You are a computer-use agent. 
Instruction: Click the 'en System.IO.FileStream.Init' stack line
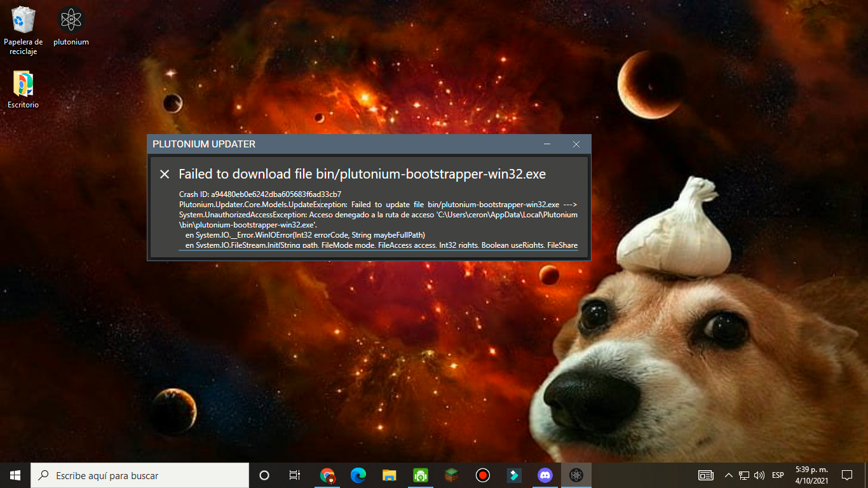tap(381, 245)
